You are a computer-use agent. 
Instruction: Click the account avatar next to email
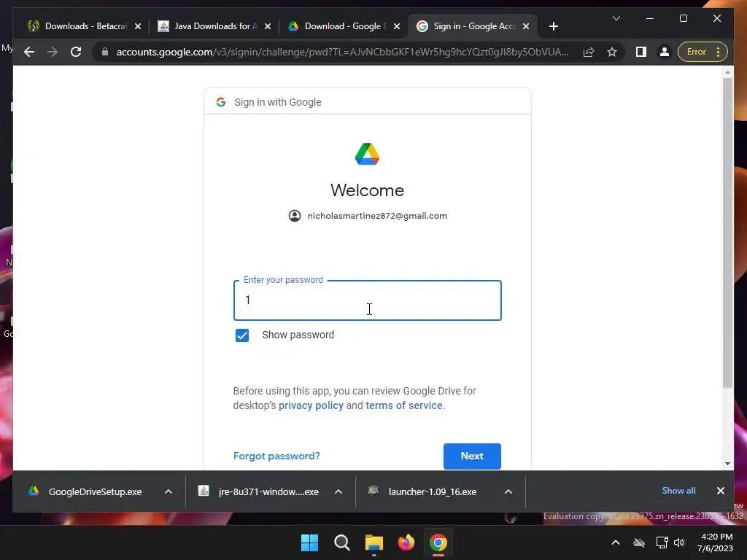tap(295, 216)
